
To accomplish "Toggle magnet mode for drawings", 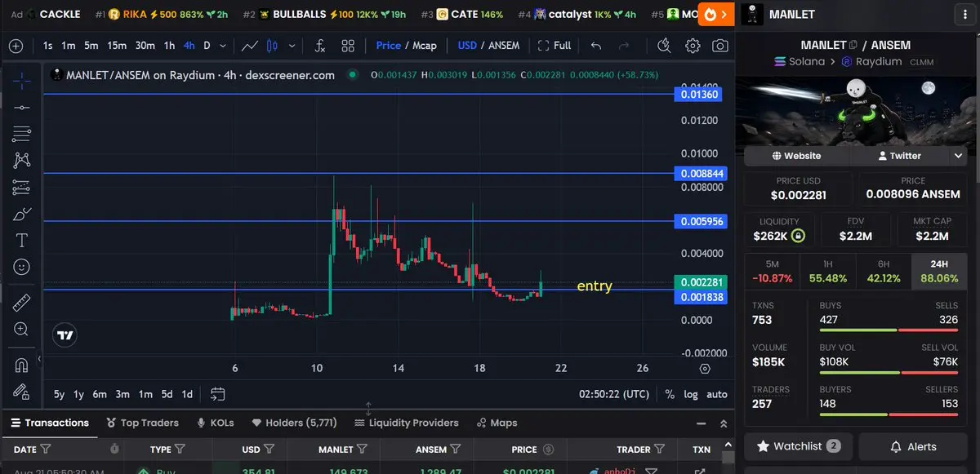I will tap(22, 364).
